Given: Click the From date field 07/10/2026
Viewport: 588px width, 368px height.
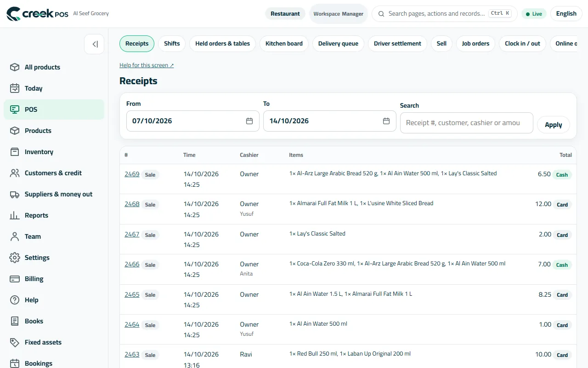Looking at the screenshot, I should point(193,121).
